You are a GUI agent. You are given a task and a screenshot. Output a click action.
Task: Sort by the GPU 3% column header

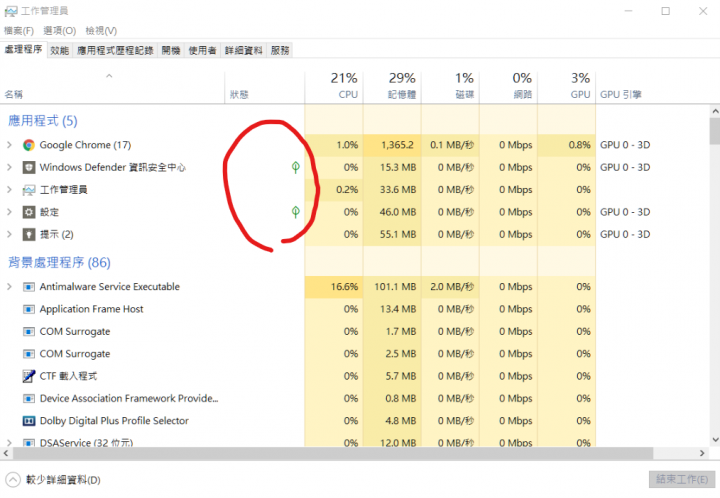click(x=567, y=86)
